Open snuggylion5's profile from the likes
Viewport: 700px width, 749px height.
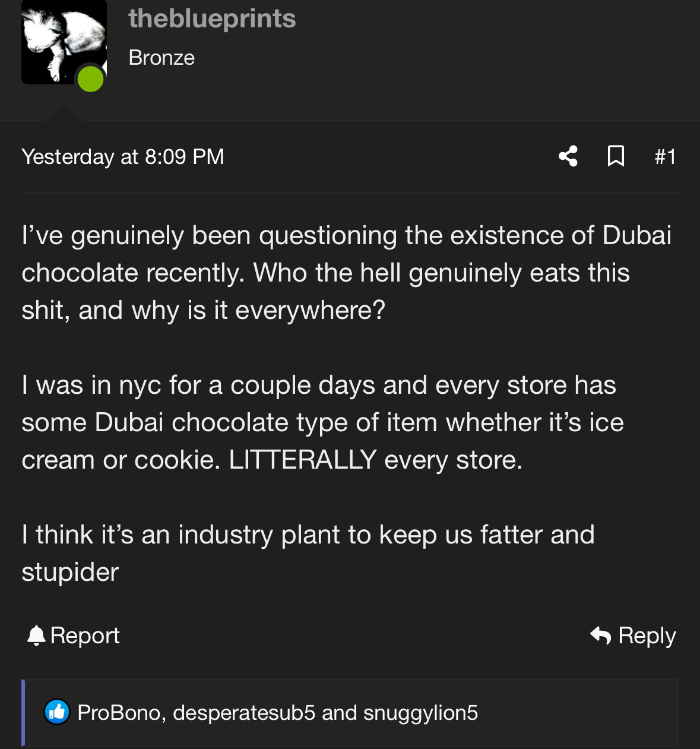[420, 713]
